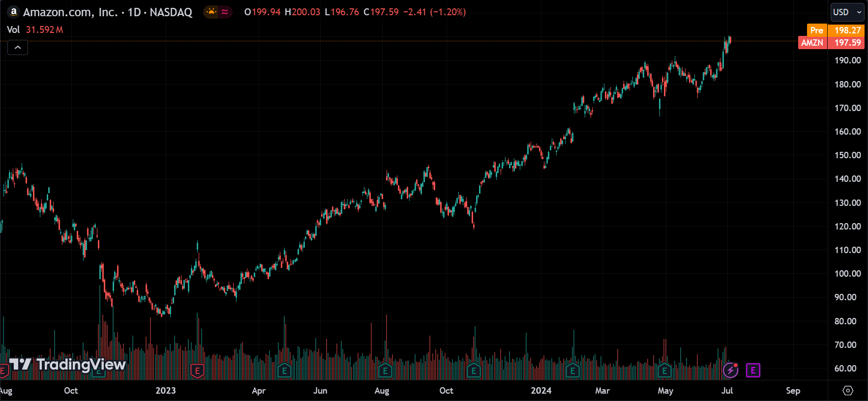
Task: Click the Apr label on the time axis
Action: point(259,391)
